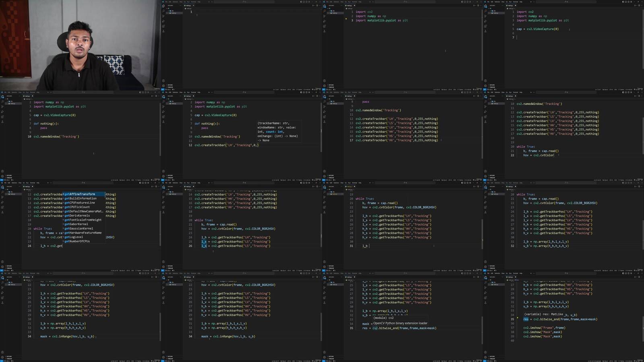
Task: Open Extensions icon in the autocomplete-list frame
Action: [x=2, y=207]
